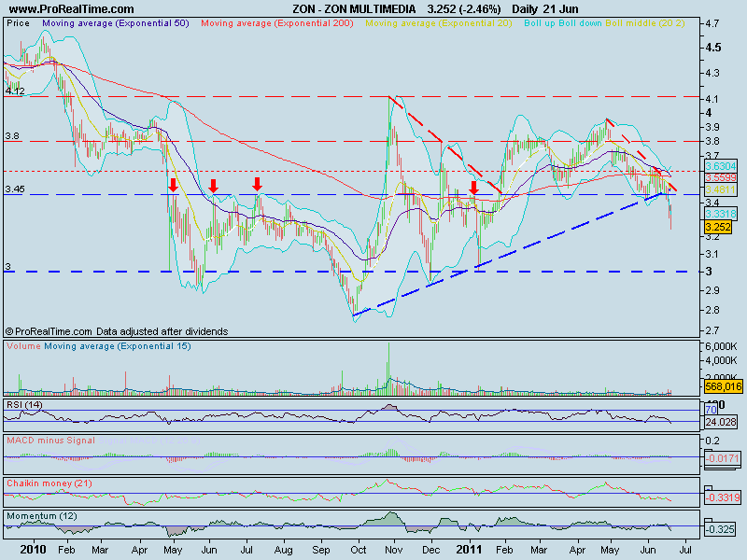Click the 2.7 price axis tick

click(712, 330)
